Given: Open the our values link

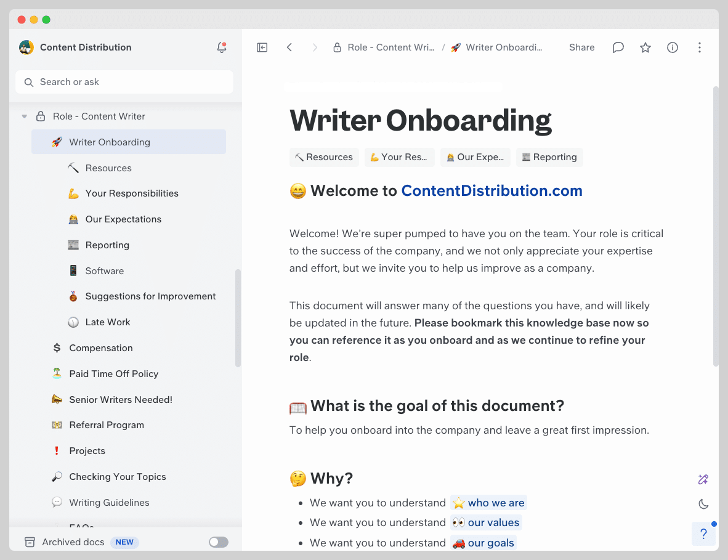Looking at the screenshot, I should [486, 523].
